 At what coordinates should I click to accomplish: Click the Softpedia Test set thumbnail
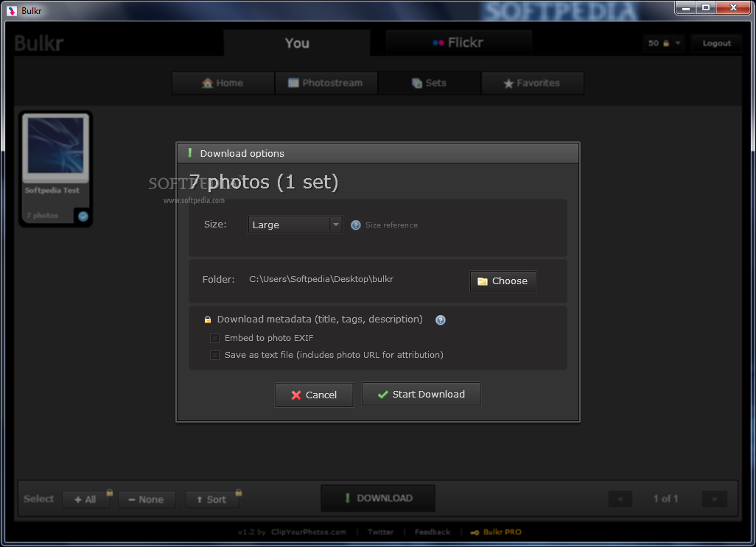coord(55,147)
